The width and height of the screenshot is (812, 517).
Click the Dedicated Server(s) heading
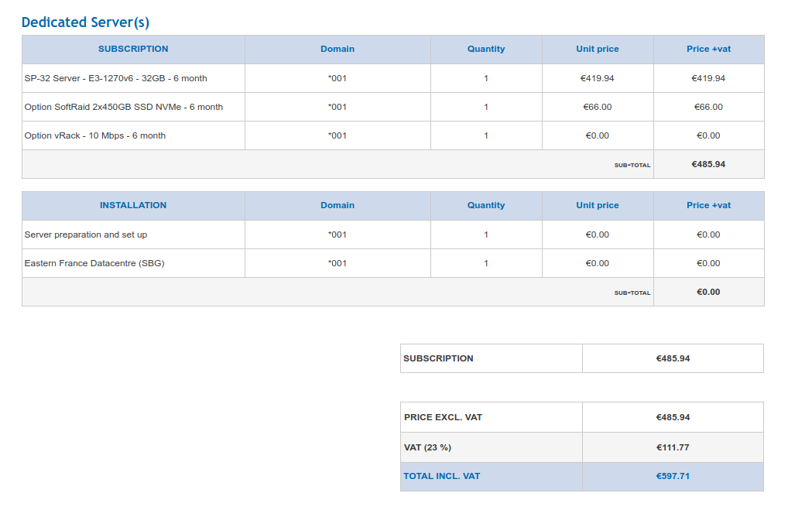(85, 22)
